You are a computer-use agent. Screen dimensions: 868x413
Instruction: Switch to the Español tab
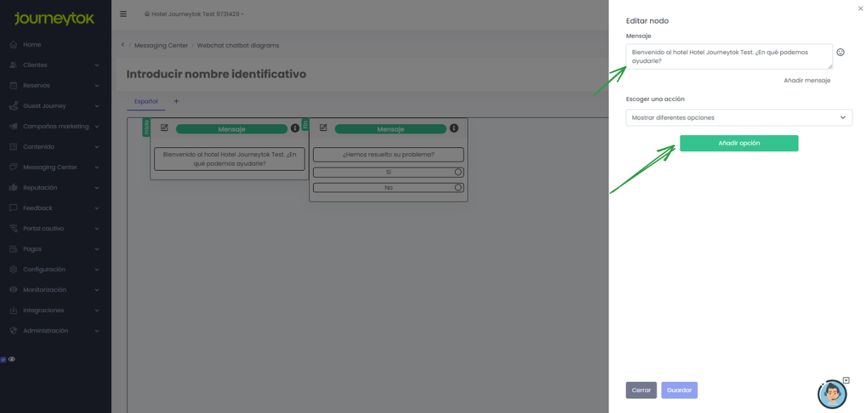[x=145, y=101]
